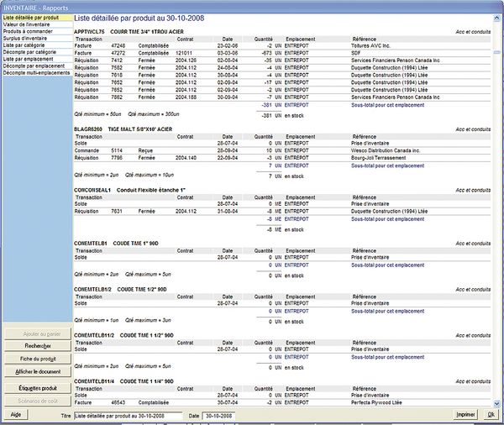This screenshot has width=504, height=425.
Task: Click reference 'Perfecta Plywood Ltée'
Action: pos(376,403)
